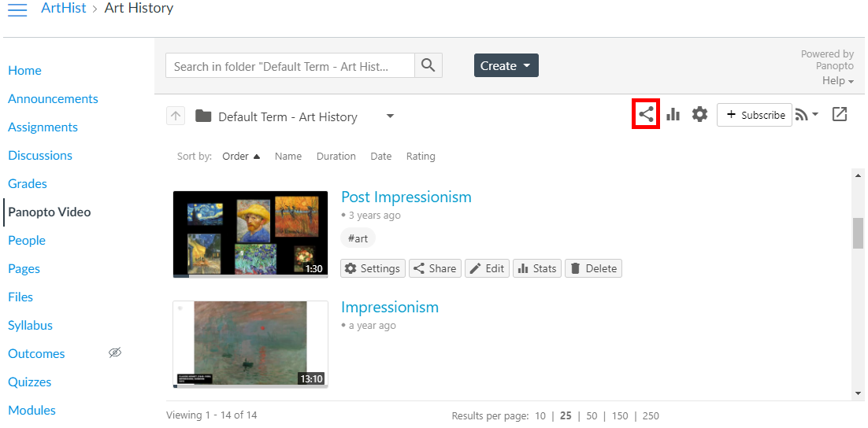This screenshot has width=868, height=428.
Task: Toggle Outcomes visibility eye icon
Action: coord(114,352)
